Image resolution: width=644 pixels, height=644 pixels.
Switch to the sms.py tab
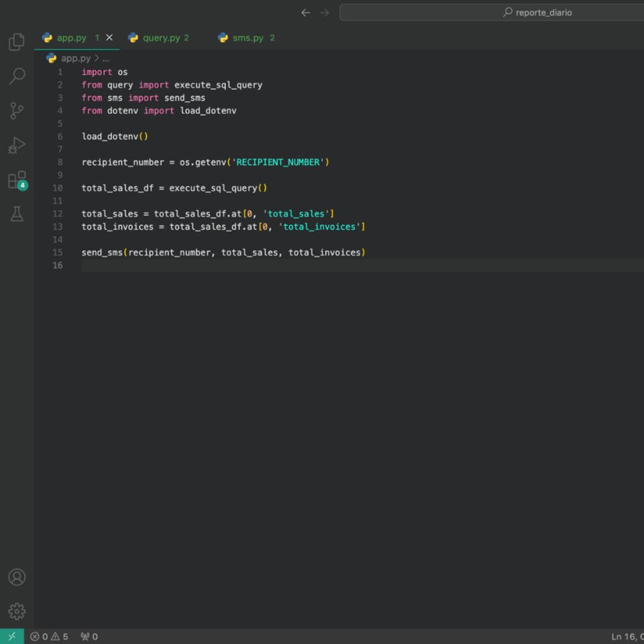(248, 38)
